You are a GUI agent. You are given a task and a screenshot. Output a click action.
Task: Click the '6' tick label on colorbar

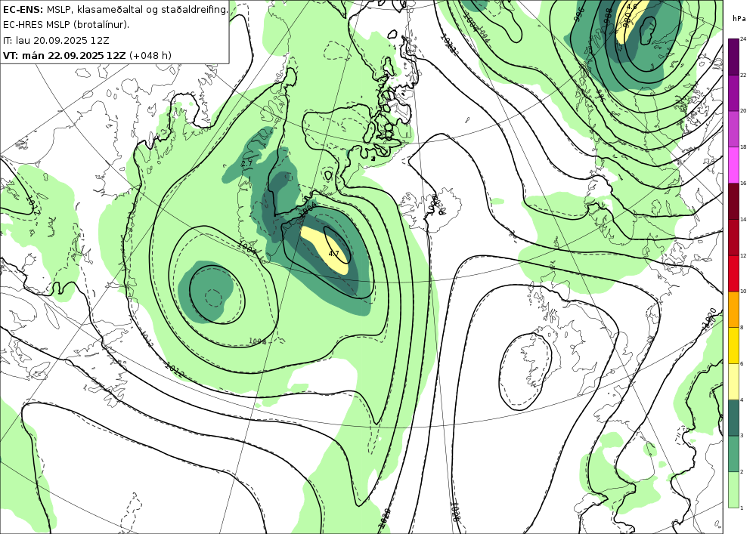[742, 363]
